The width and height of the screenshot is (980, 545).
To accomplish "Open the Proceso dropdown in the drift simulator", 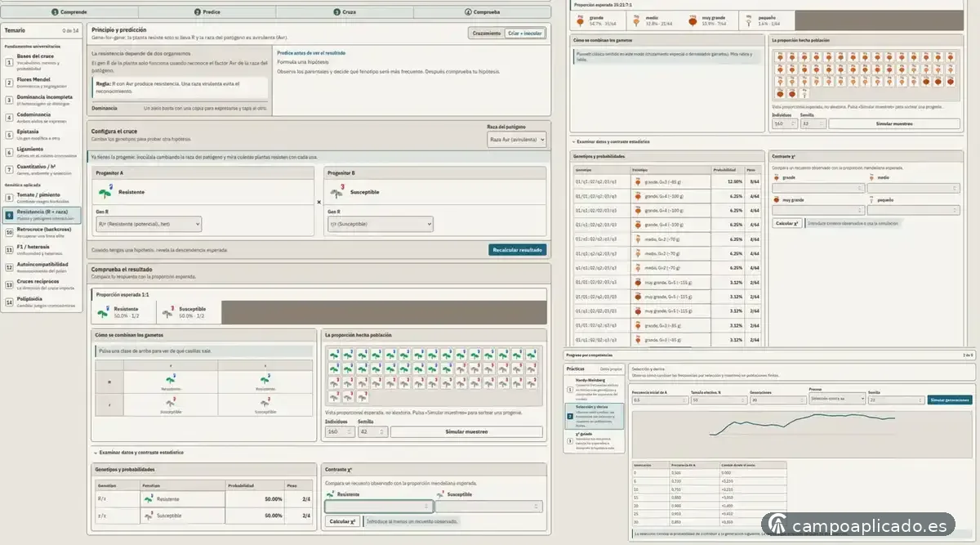I will [x=837, y=399].
